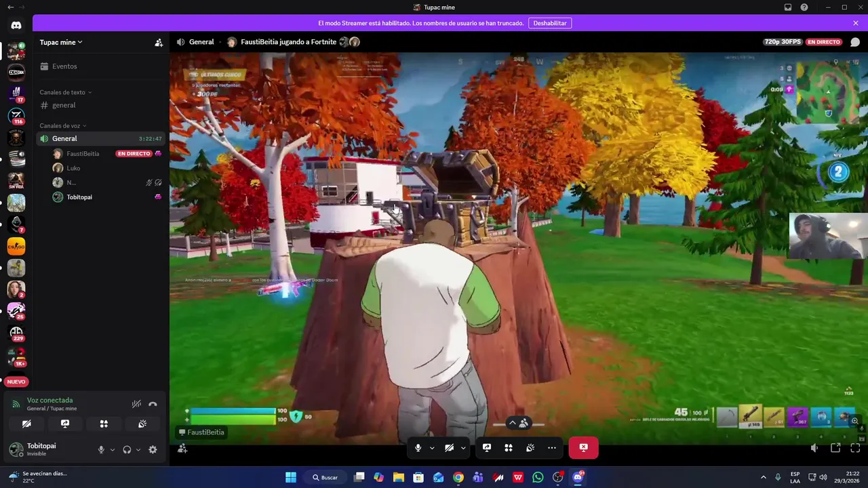Open user settings gear
Screen dimensions: 868x488
[x=153, y=449]
